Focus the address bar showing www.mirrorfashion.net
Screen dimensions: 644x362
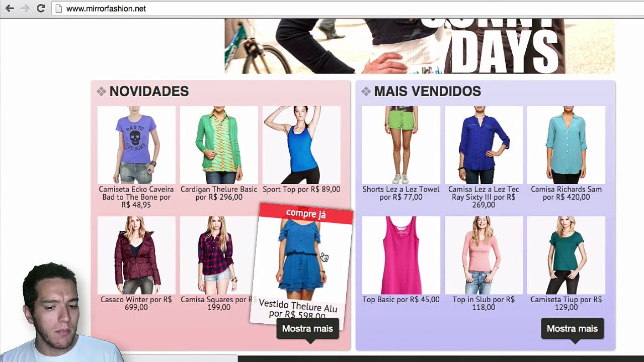[347, 9]
